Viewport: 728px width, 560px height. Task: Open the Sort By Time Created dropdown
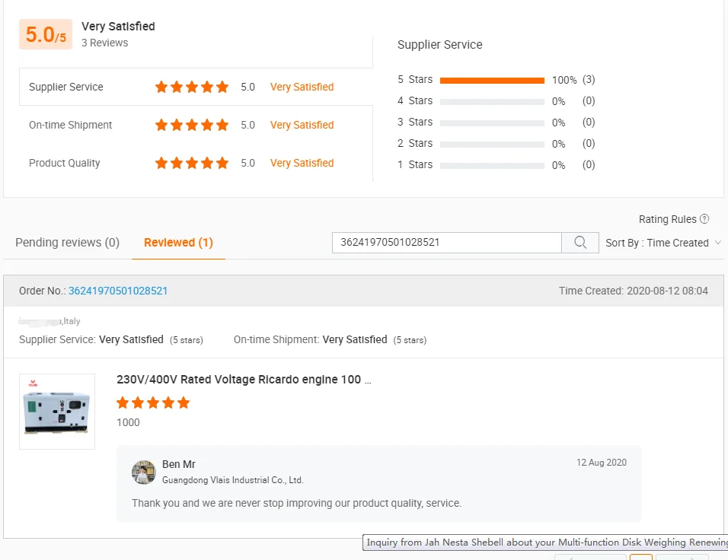point(663,243)
